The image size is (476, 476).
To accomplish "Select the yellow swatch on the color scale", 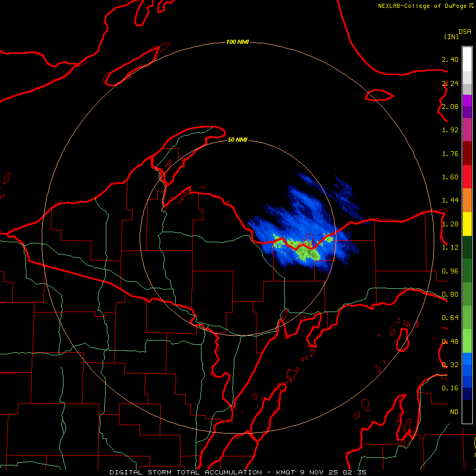I will (467, 224).
